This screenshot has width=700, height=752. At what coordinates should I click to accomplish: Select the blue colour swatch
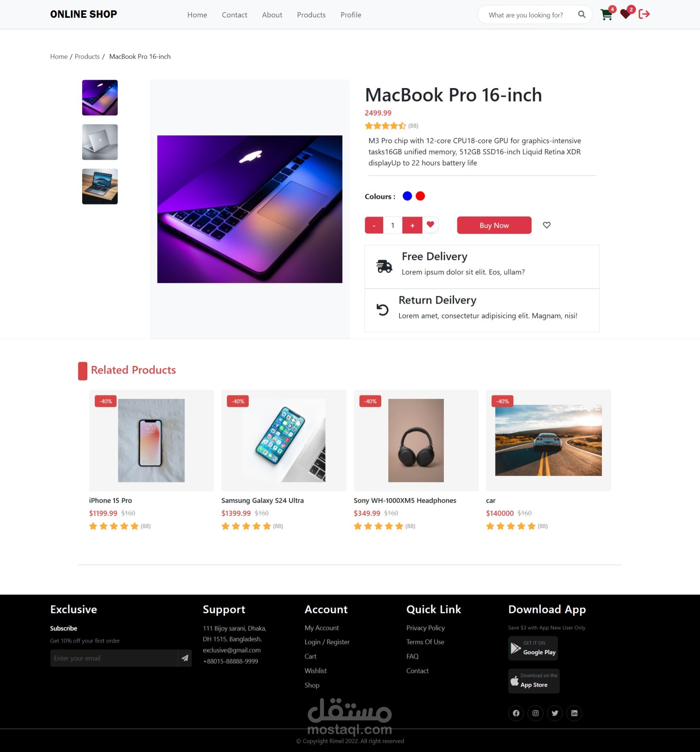pyautogui.click(x=407, y=196)
